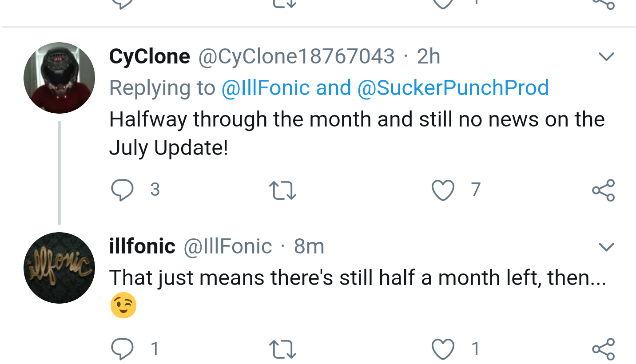Open the 8m timestamp on illfonic's reply
This screenshot has height=364, width=636.
(309, 246)
